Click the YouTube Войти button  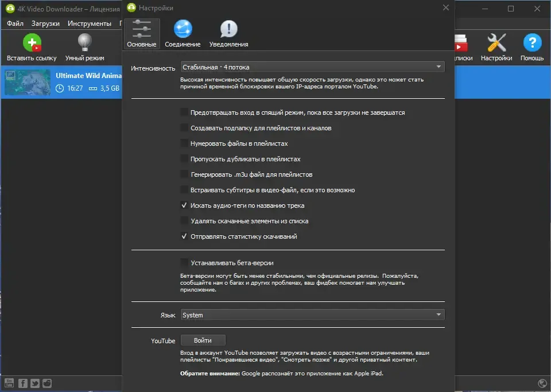(203, 340)
